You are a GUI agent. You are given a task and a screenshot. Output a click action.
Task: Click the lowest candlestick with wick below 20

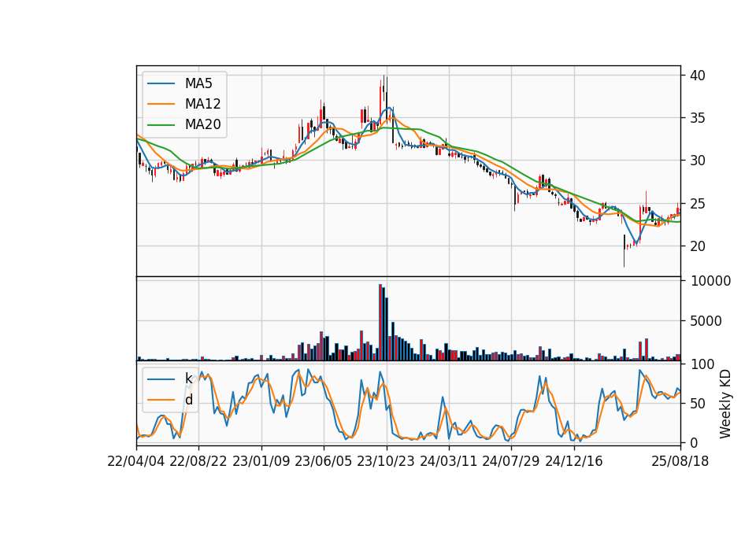[x=624, y=250]
